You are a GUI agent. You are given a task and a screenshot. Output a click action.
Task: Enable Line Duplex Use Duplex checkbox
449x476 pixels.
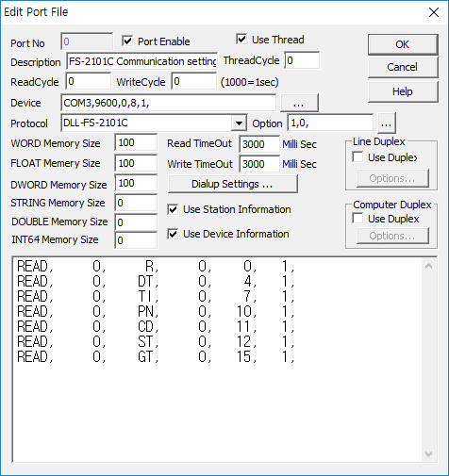[358, 156]
